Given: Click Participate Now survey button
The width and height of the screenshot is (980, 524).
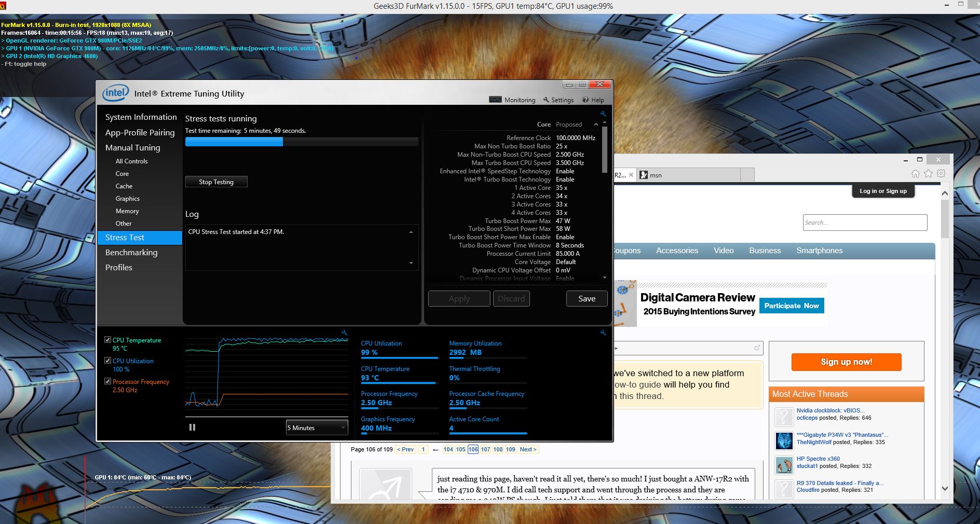Looking at the screenshot, I should 791,306.
